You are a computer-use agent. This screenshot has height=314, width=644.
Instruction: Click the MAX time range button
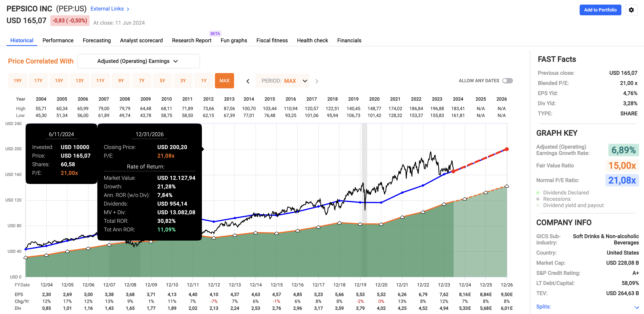tap(224, 81)
